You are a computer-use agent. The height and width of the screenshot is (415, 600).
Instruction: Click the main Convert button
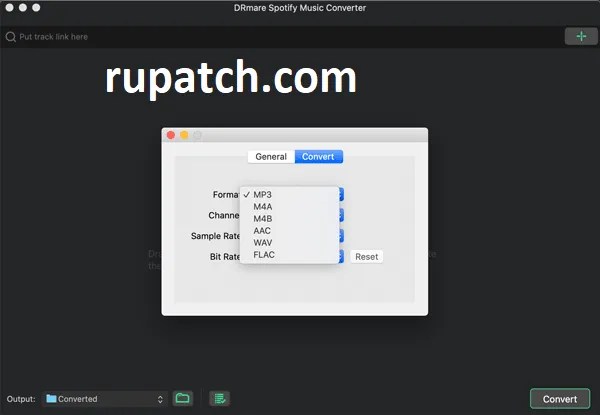coord(560,399)
